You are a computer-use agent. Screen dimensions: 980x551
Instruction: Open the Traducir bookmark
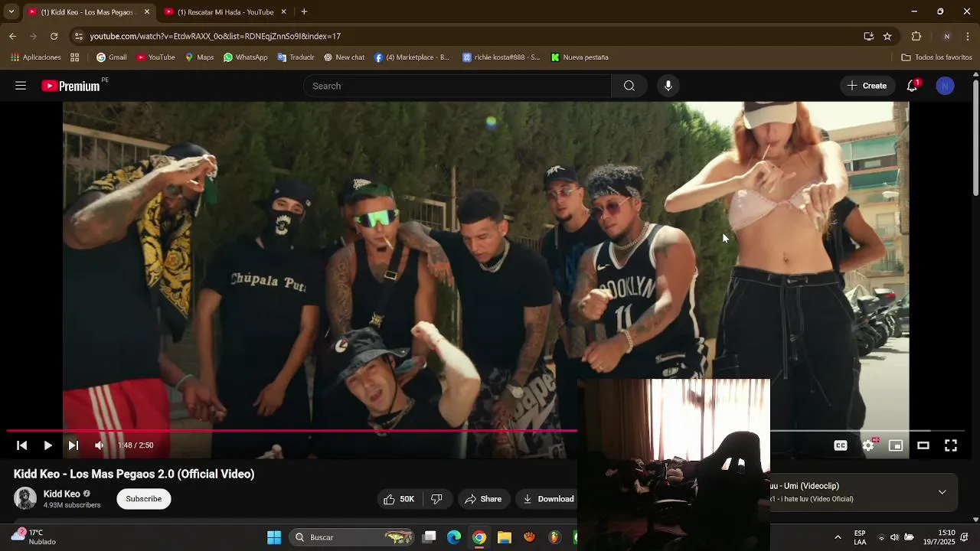coord(296,57)
